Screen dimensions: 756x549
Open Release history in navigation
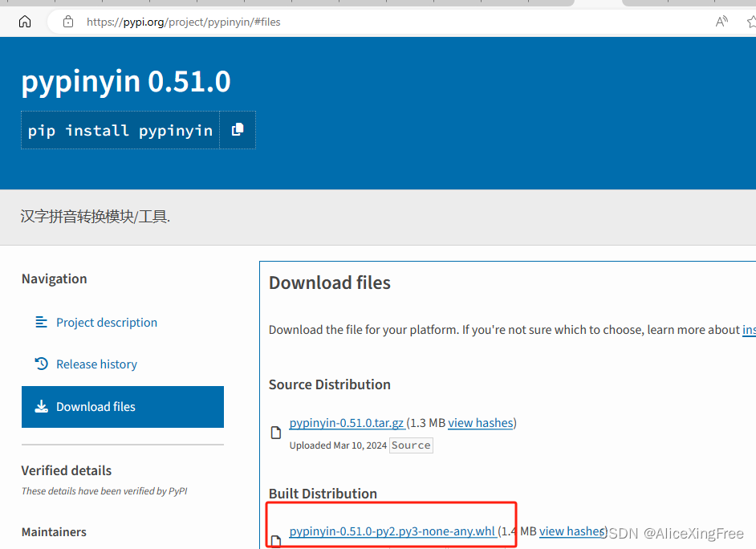point(96,364)
